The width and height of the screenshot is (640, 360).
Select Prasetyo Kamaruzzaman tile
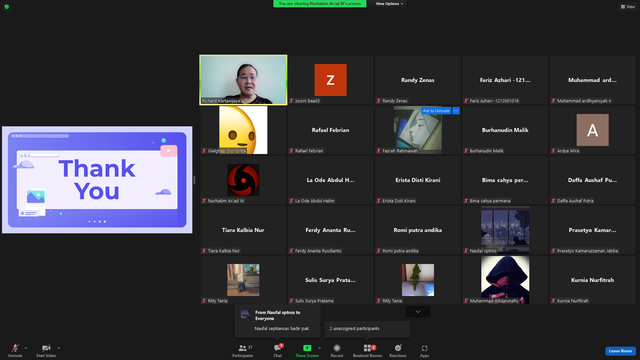click(x=592, y=230)
